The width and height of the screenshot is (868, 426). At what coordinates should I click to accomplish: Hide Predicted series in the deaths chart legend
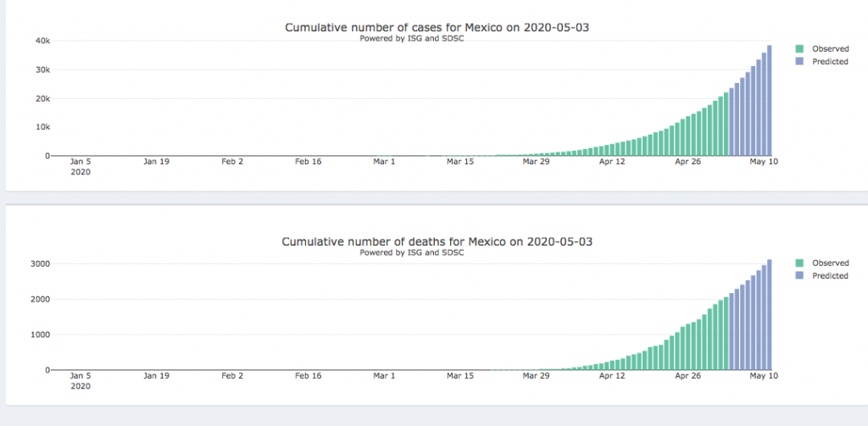point(830,276)
